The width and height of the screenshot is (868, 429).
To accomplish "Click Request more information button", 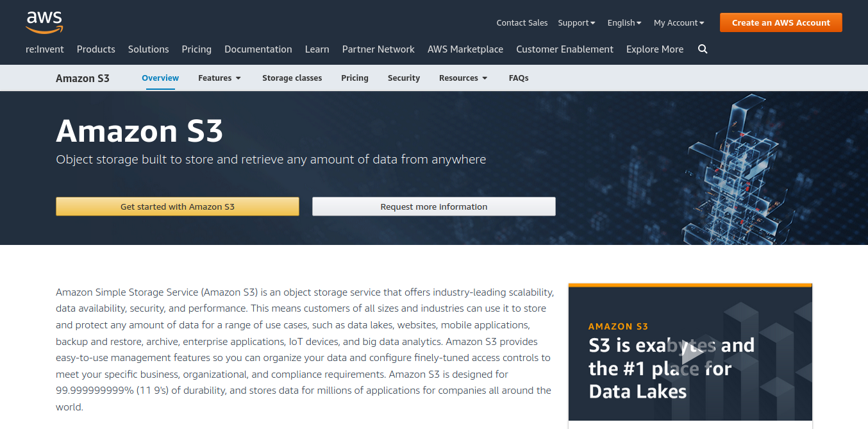I will click(x=434, y=206).
